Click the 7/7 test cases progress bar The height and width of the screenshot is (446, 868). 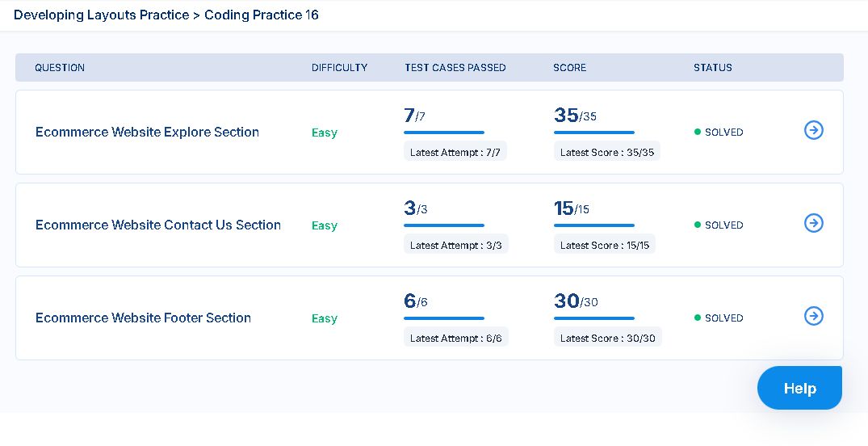[x=444, y=133]
